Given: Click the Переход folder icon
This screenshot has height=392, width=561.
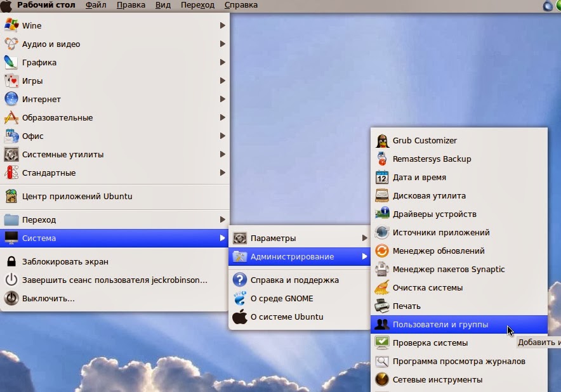Looking at the screenshot, I should [x=11, y=219].
